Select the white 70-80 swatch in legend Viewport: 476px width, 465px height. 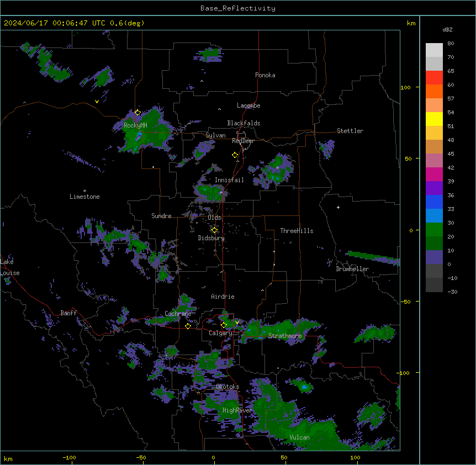pos(434,50)
